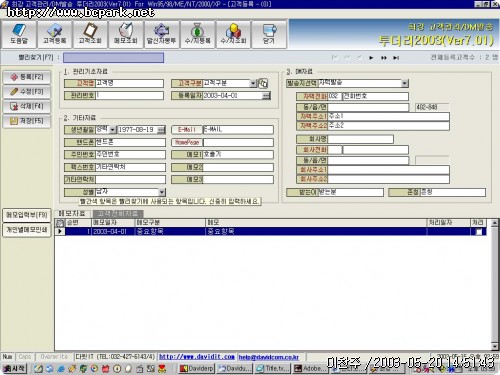Image resolution: width=500 pixels, height=375 pixels.
Task: Go to last record navigation arrow
Action: coord(396,58)
